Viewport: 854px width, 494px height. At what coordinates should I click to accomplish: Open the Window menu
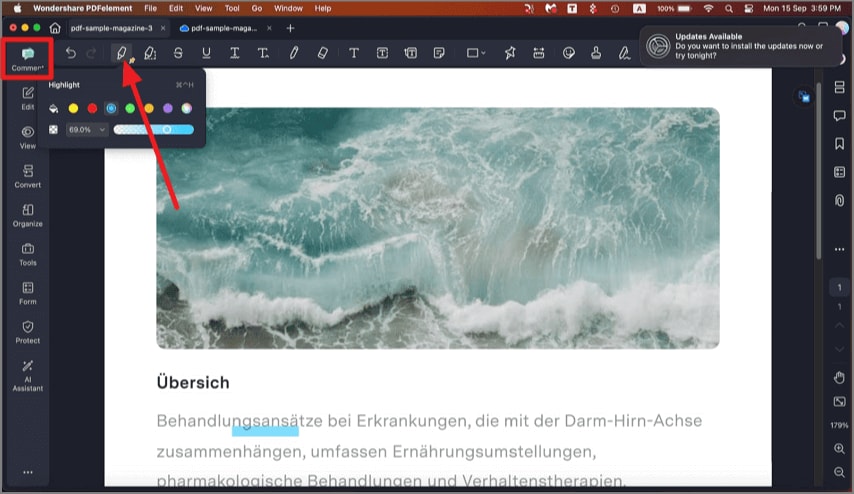pyautogui.click(x=288, y=8)
